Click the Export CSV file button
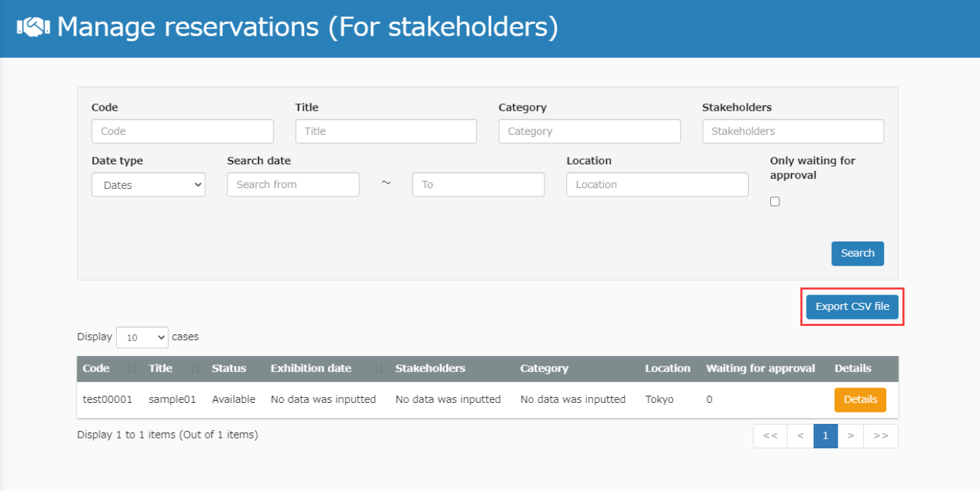Viewport: 980px width, 491px height. 852,306
